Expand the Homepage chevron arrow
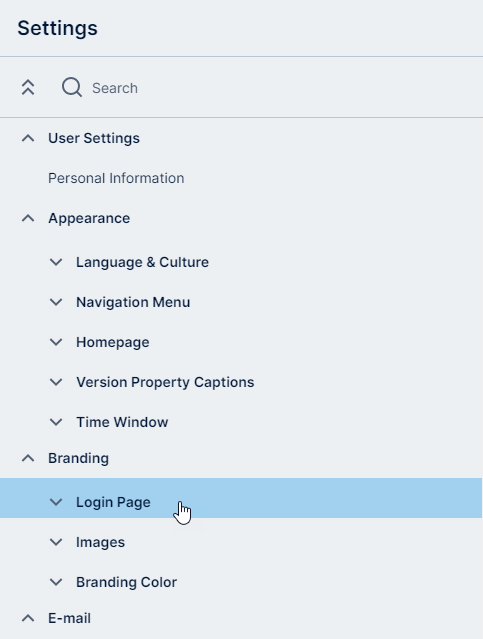This screenshot has width=483, height=639. point(56,342)
